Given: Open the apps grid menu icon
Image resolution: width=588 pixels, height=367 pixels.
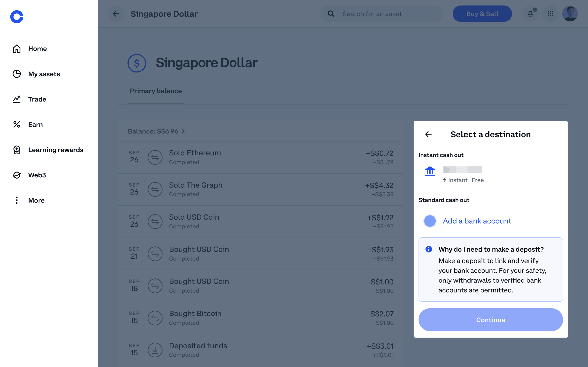Looking at the screenshot, I should [550, 14].
